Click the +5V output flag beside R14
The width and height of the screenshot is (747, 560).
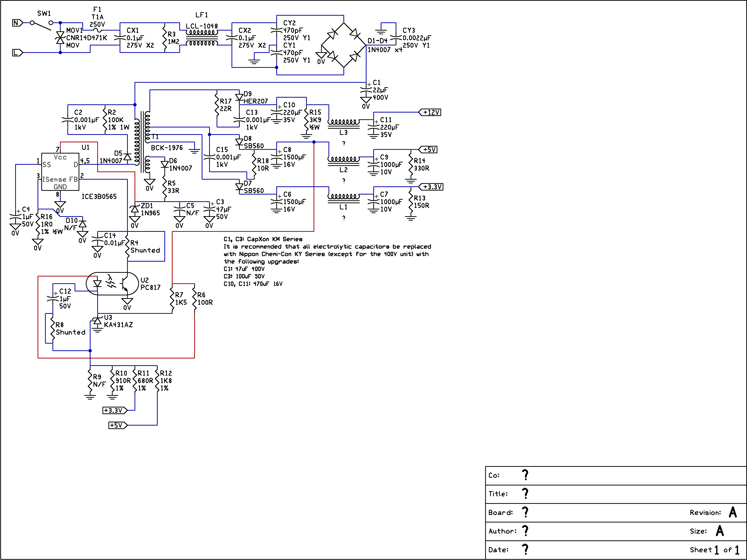[428, 150]
